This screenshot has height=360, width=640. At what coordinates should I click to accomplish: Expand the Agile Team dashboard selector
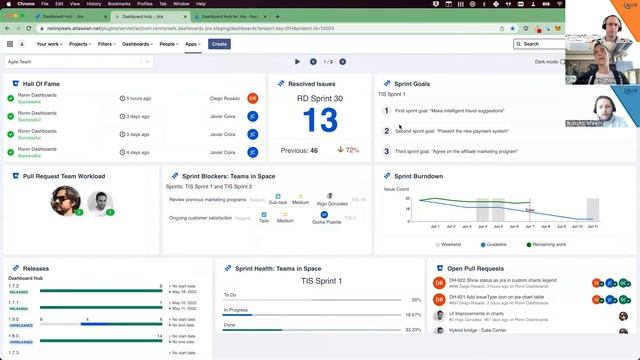click(x=79, y=62)
